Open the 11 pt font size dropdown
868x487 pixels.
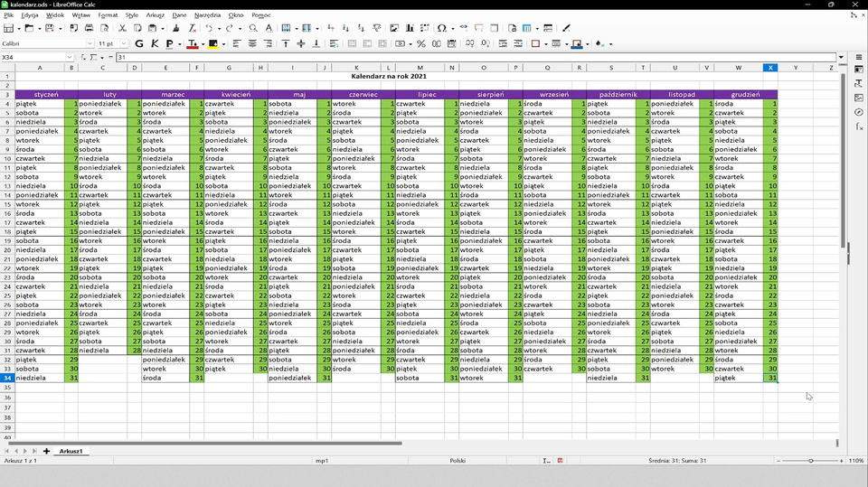pyautogui.click(x=124, y=43)
